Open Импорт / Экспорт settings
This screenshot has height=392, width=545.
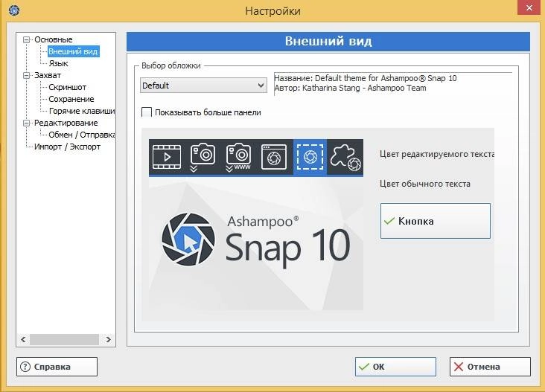pos(68,147)
